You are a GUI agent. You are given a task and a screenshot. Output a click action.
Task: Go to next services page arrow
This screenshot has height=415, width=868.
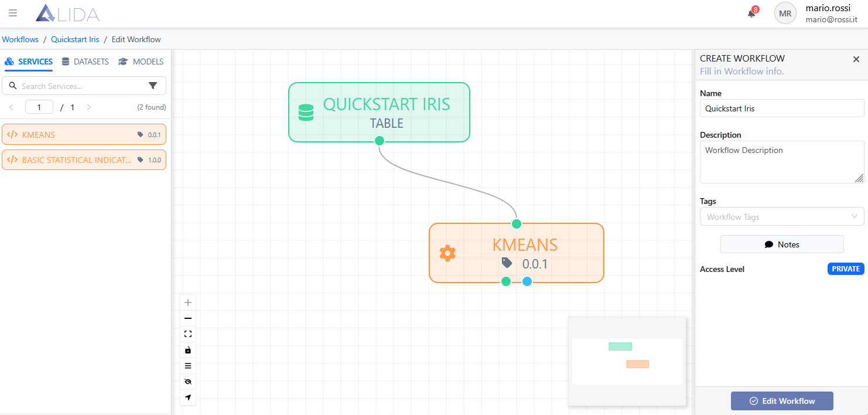point(89,107)
